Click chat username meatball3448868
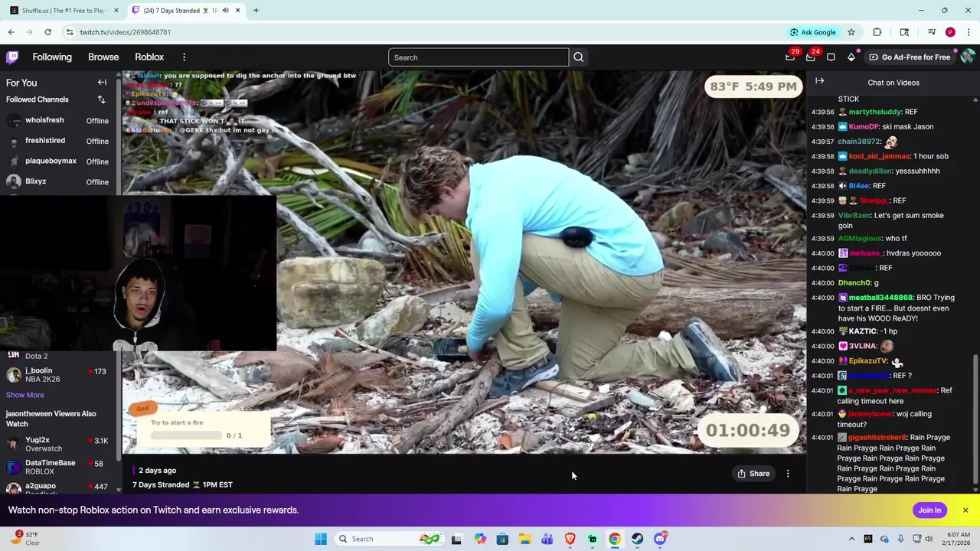This screenshot has width=980, height=551. click(880, 298)
